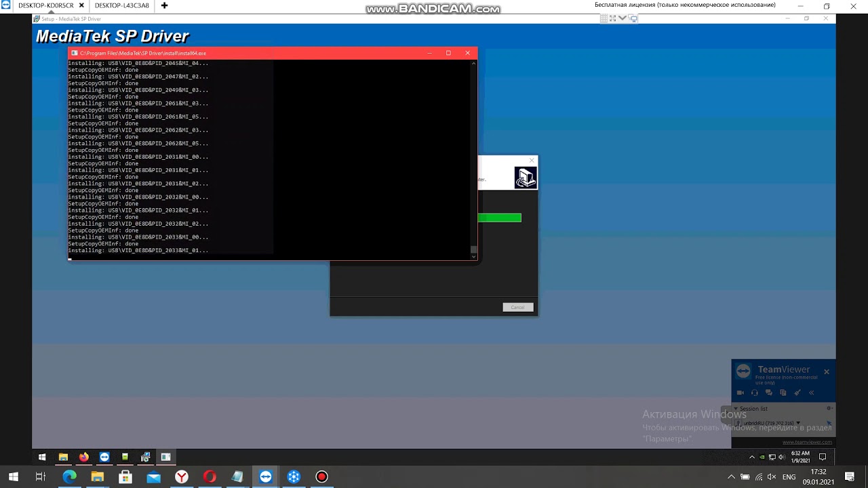Open File Explorer on the local taskbar
Viewport: 868px width, 488px height.
97,477
